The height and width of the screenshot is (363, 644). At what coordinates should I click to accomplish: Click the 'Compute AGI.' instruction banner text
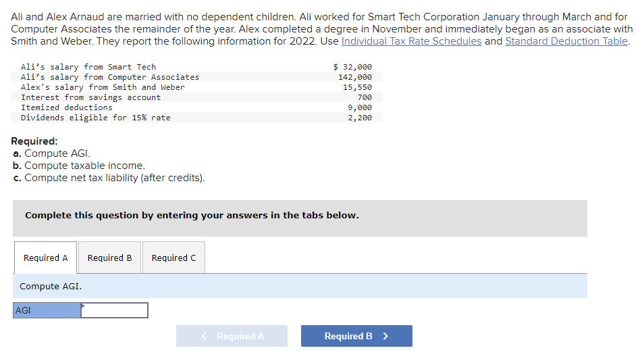tap(51, 286)
